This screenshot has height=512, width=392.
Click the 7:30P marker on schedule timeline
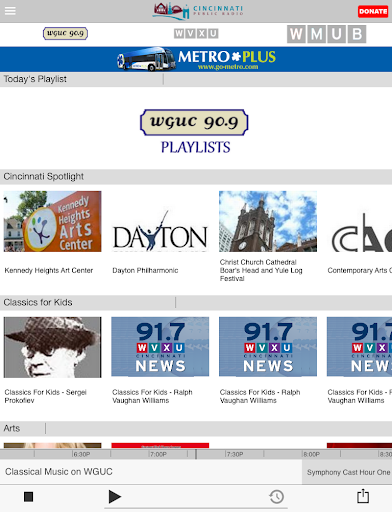coord(235,454)
